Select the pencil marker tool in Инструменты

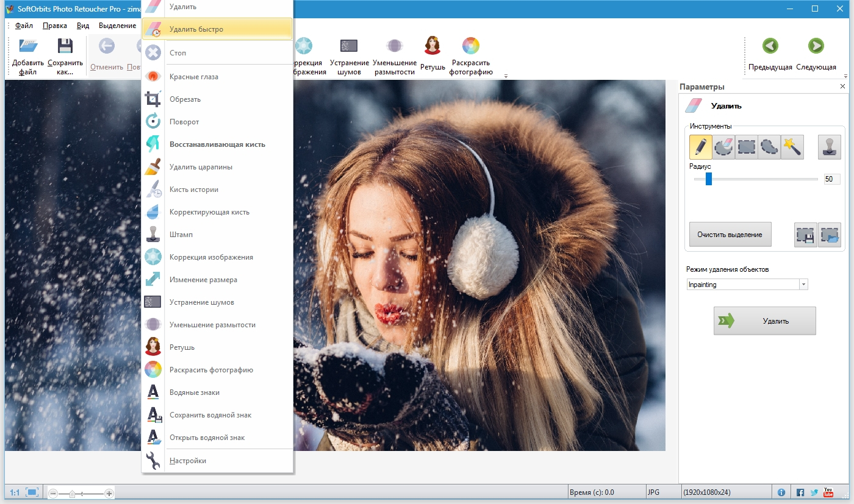(700, 147)
